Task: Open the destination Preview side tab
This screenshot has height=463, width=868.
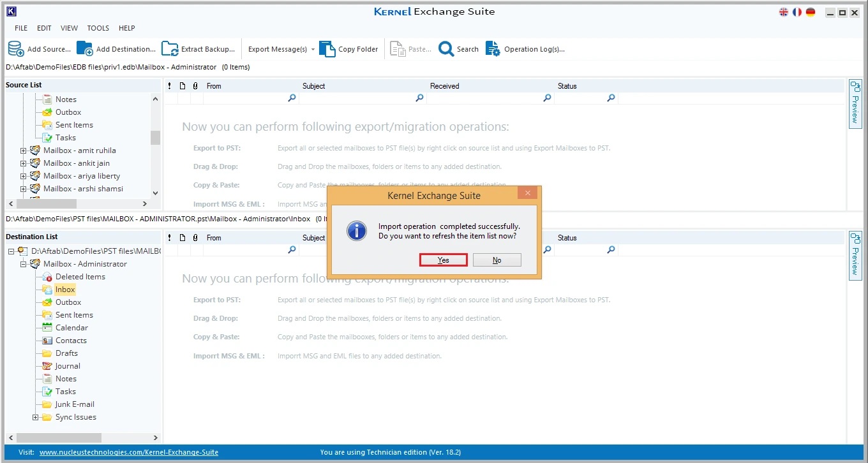Action: [855, 254]
